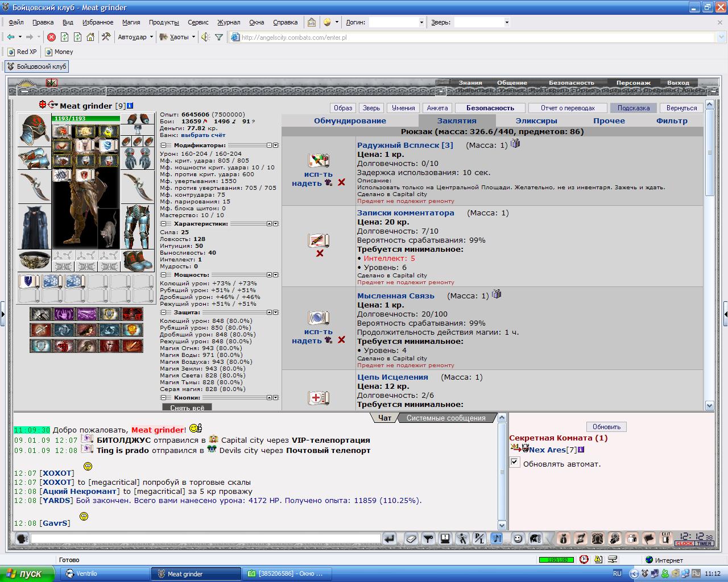Click the inventory scrollbar down arrow
Image resolution: width=728 pixels, height=582 pixels.
(x=709, y=406)
